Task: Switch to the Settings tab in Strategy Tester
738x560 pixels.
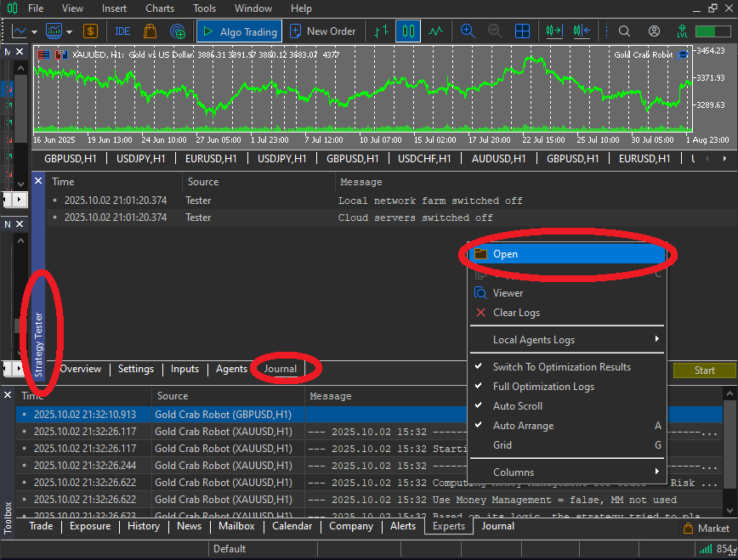Action: [x=135, y=369]
